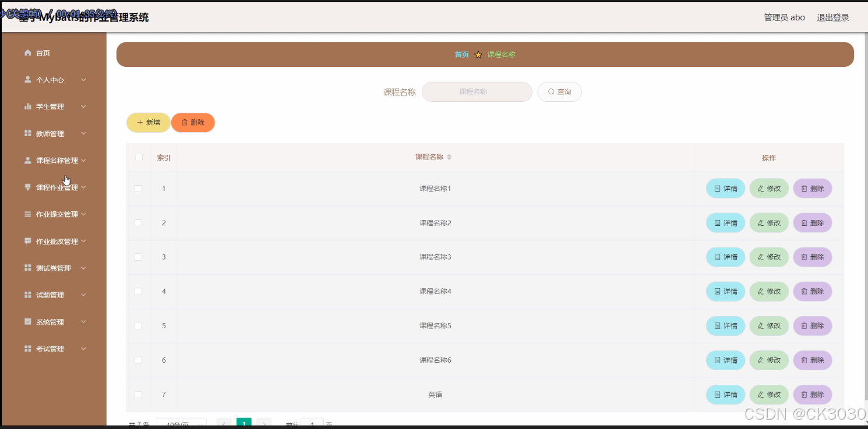
Task: Click the bar chart icon next to 学生管理
Action: [27, 106]
